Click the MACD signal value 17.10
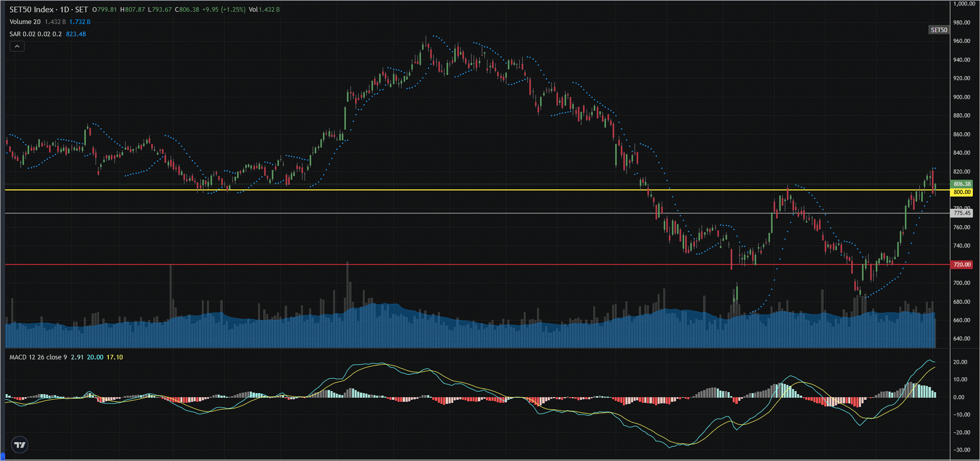Screen dimensions: 980x461 (x=114, y=357)
